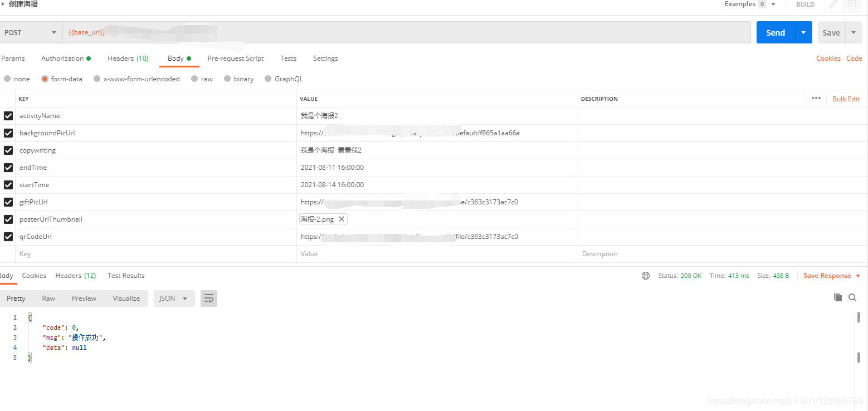Screen dimensions: 868x411
Task: Select the binary body radio option
Action: pos(227,79)
